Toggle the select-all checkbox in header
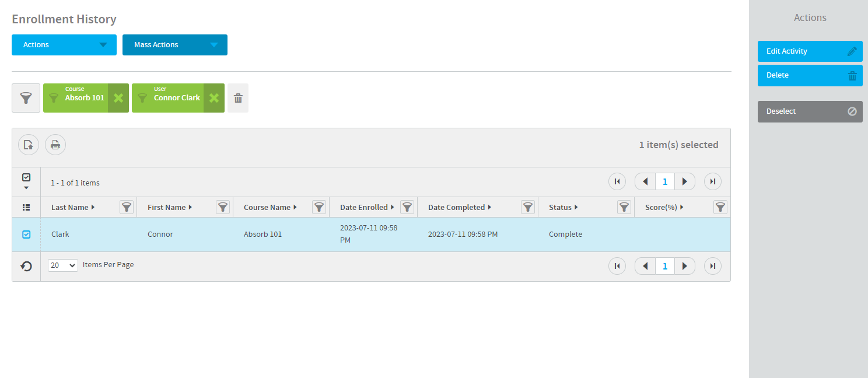 pyautogui.click(x=26, y=177)
